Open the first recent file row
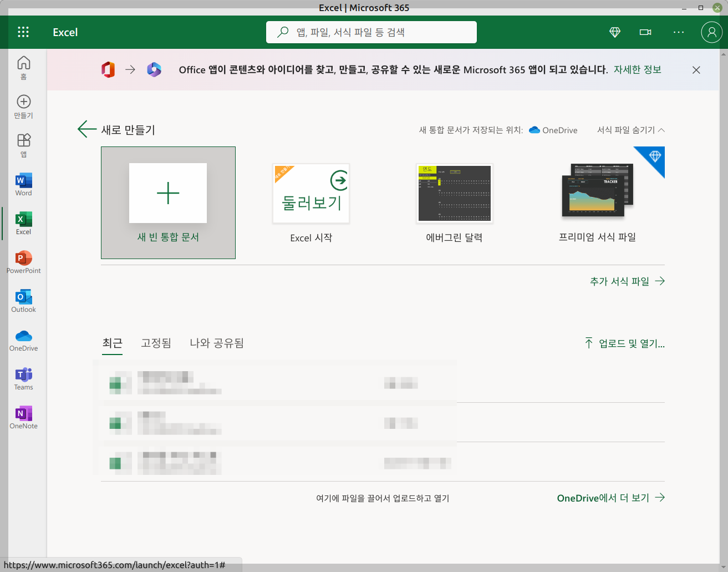Image resolution: width=728 pixels, height=572 pixels. click(x=383, y=383)
